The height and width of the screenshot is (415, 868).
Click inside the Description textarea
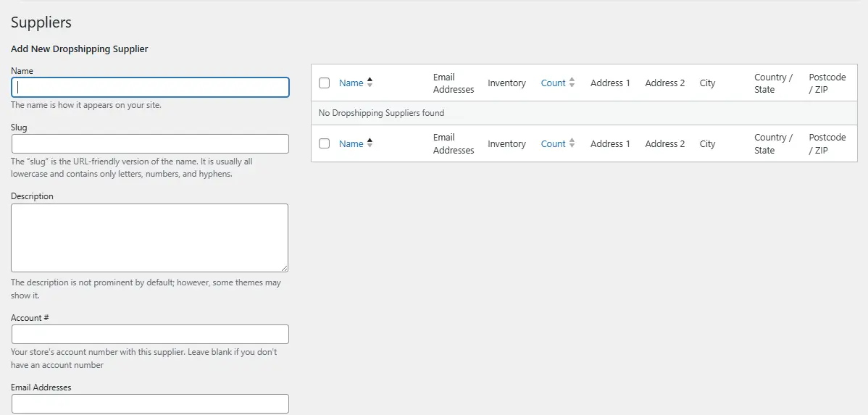pos(149,238)
